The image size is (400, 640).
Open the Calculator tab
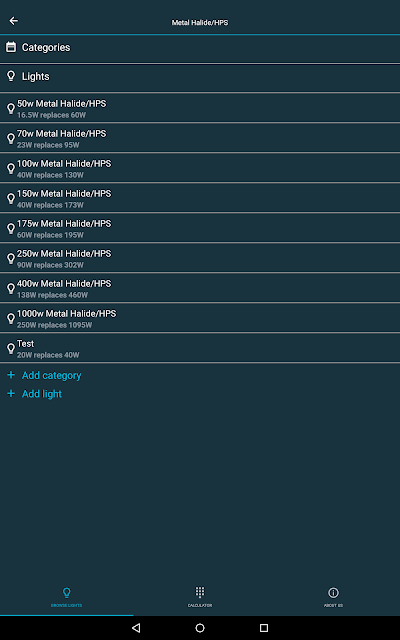200,597
